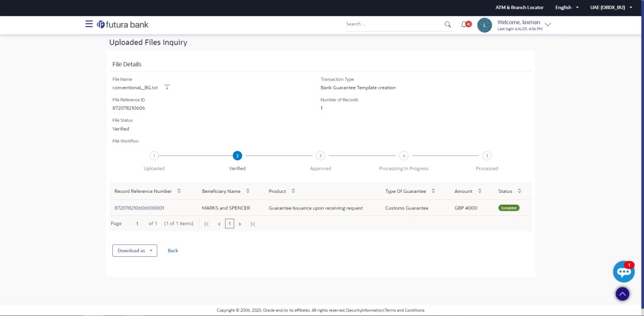Click Bank Guarantee Template creation text
The height and width of the screenshot is (316, 644).
coord(358,88)
